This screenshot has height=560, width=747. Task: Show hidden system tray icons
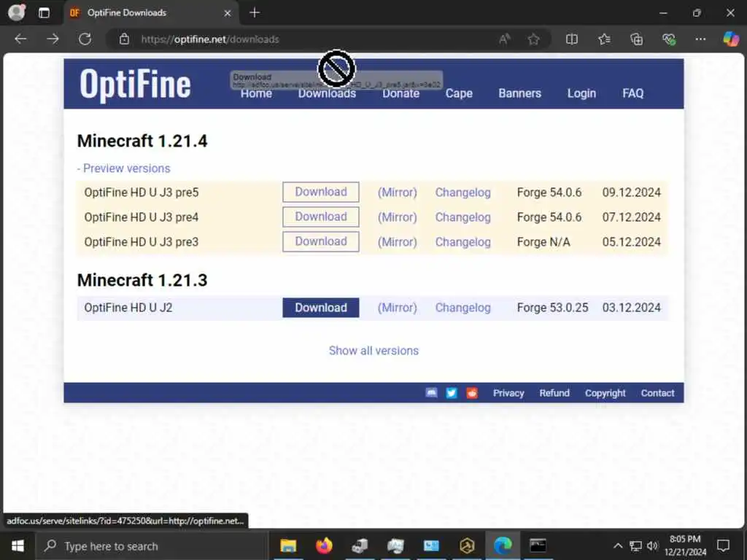click(x=617, y=545)
